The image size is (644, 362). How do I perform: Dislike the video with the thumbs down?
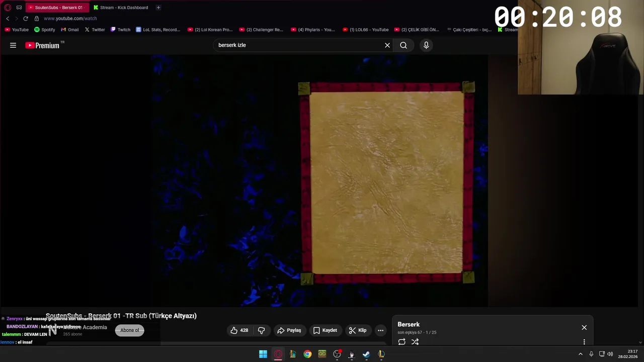click(261, 330)
